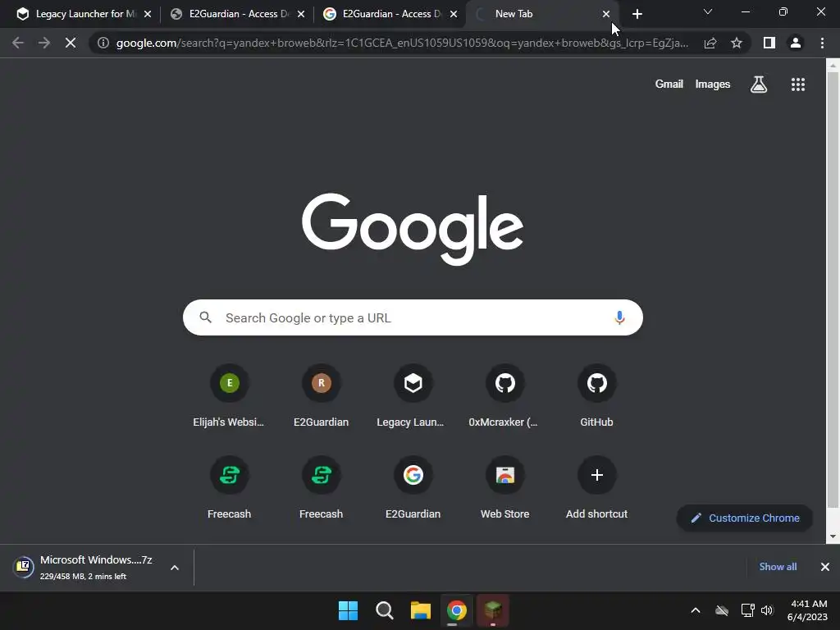
Task: Open the Google apps grid
Action: coord(797,84)
